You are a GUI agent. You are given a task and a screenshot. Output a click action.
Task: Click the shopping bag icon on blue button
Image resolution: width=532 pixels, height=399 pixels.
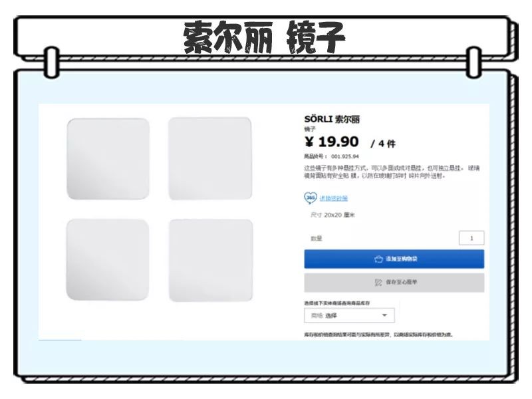pyautogui.click(x=378, y=259)
